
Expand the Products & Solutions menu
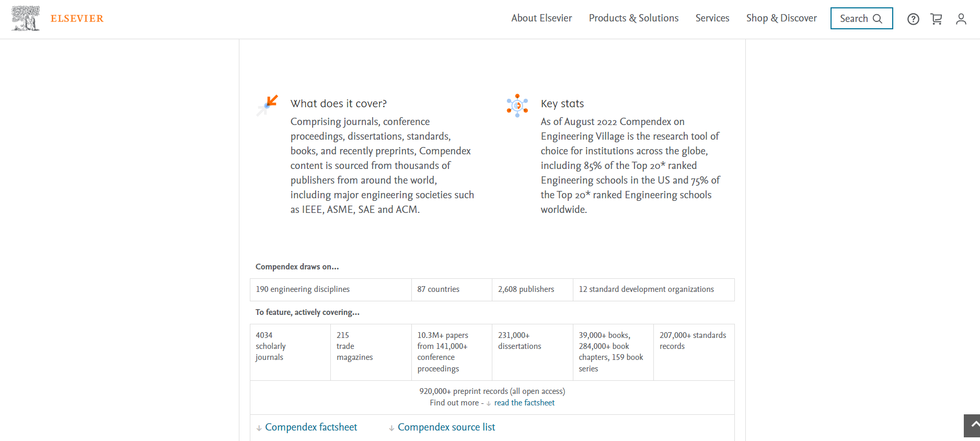tap(633, 18)
